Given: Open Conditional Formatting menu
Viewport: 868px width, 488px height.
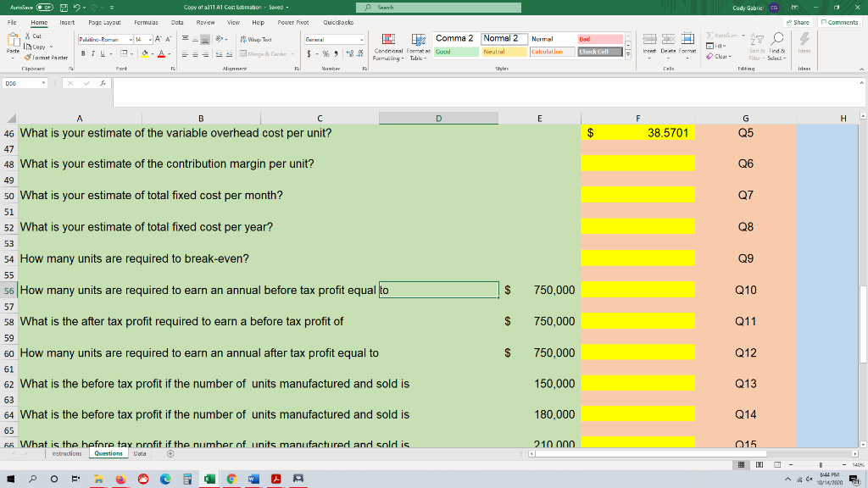Looking at the screenshot, I should point(388,47).
